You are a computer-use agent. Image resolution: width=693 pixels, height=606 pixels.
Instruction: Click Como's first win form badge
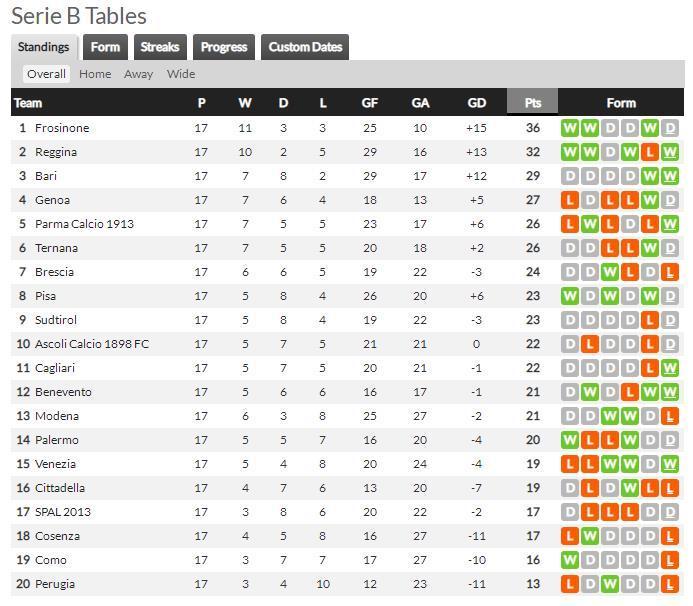point(570,560)
